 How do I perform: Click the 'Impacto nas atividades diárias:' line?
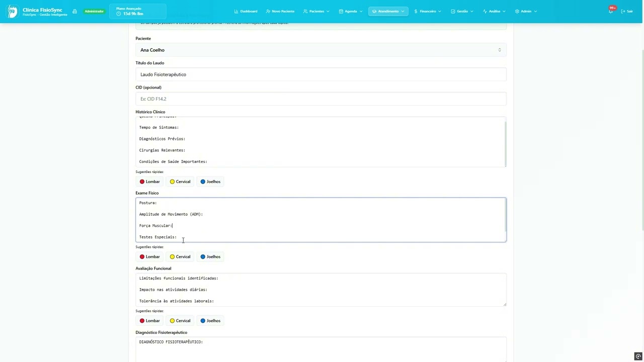173,290
